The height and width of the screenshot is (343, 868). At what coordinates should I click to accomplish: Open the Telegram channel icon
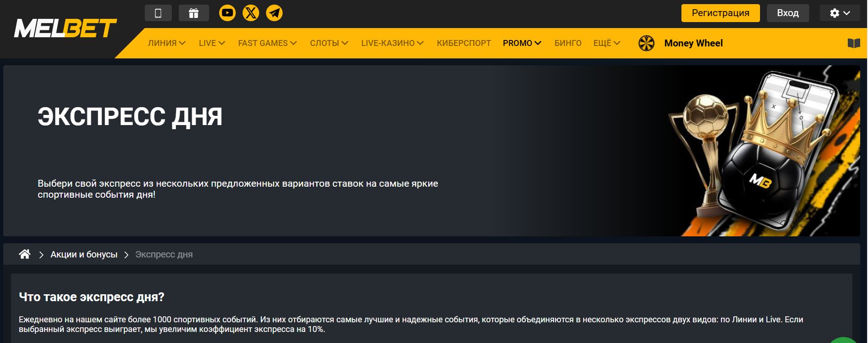tap(274, 13)
